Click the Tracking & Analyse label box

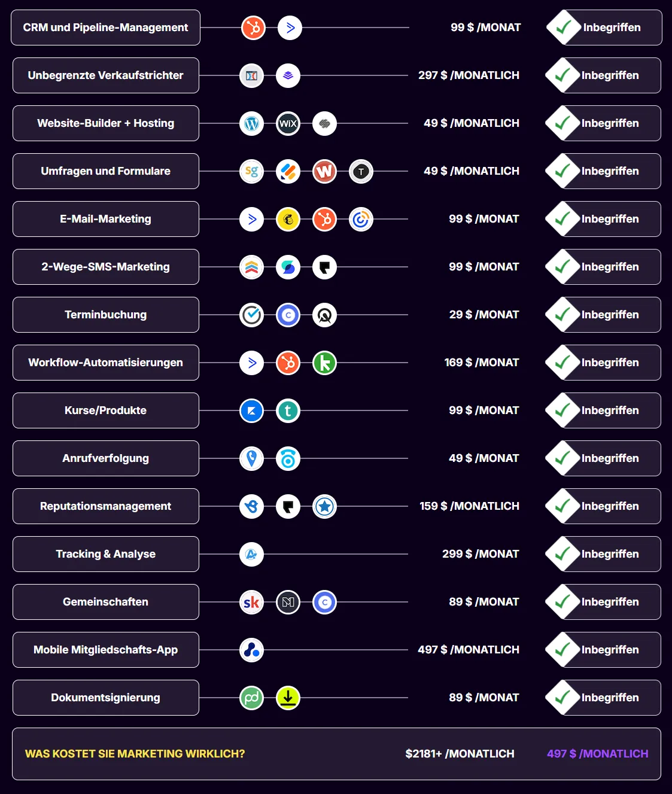point(106,554)
